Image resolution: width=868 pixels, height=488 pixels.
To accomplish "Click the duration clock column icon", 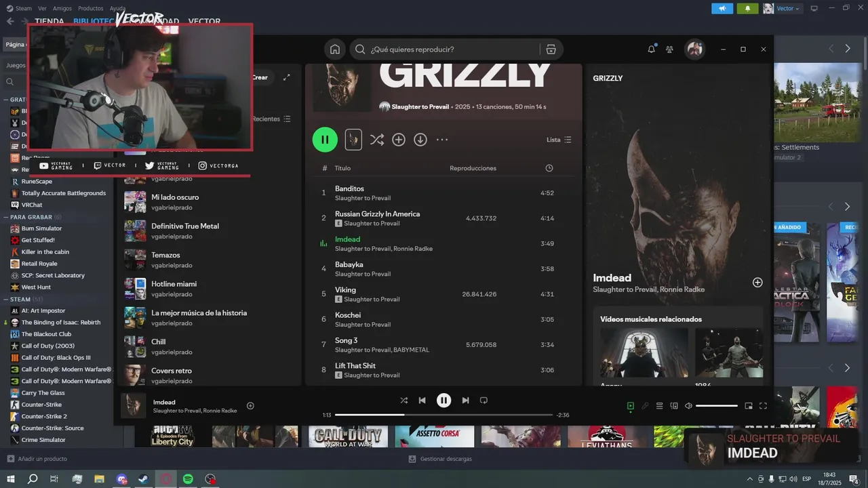I will (549, 168).
